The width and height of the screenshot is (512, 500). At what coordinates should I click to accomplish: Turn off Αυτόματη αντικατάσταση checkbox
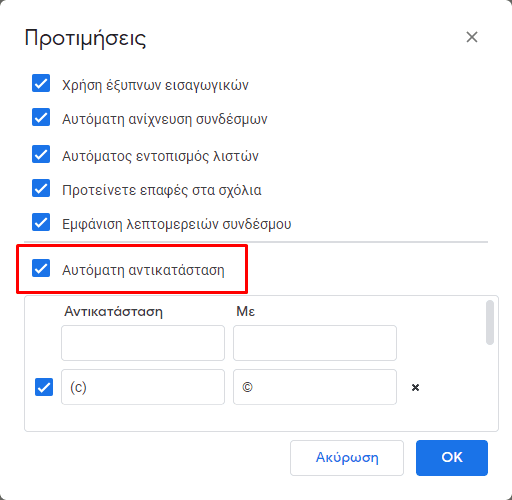41,268
